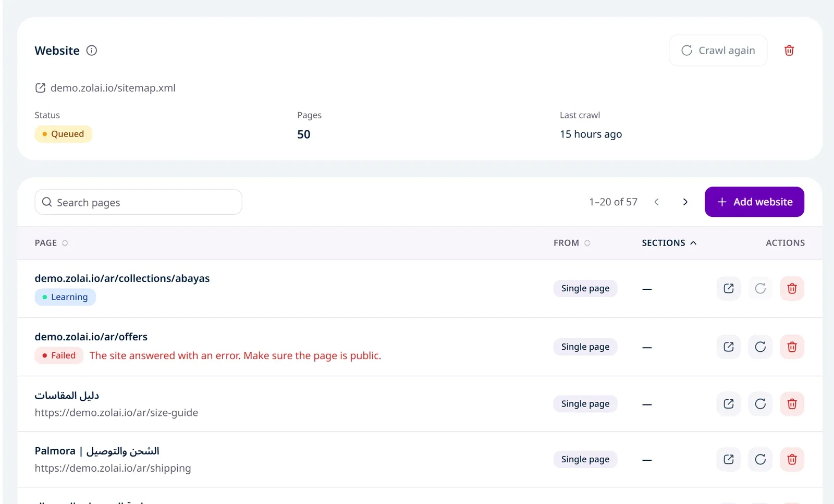Viewport: 834px width, 504px height.
Task: Click the https://demo.zolai.io/ar/shipping URL text
Action: coord(113,468)
